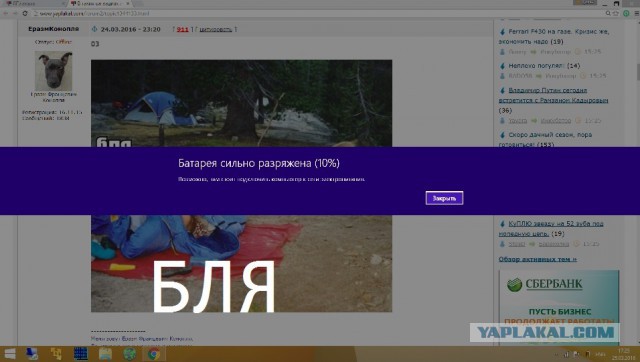Screen dimensions: 640x362
Task: Click the zoom magnifier icon in address bar
Action: pyautogui.click(x=608, y=13)
